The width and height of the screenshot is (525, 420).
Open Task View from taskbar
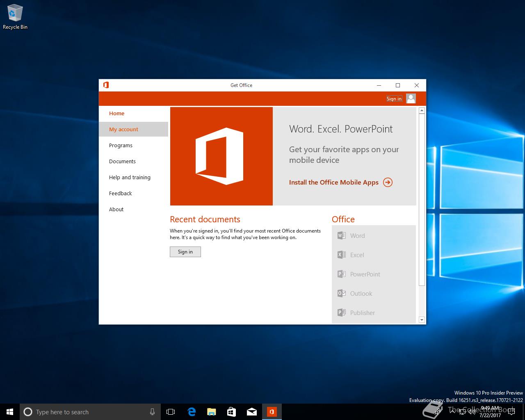(x=171, y=412)
